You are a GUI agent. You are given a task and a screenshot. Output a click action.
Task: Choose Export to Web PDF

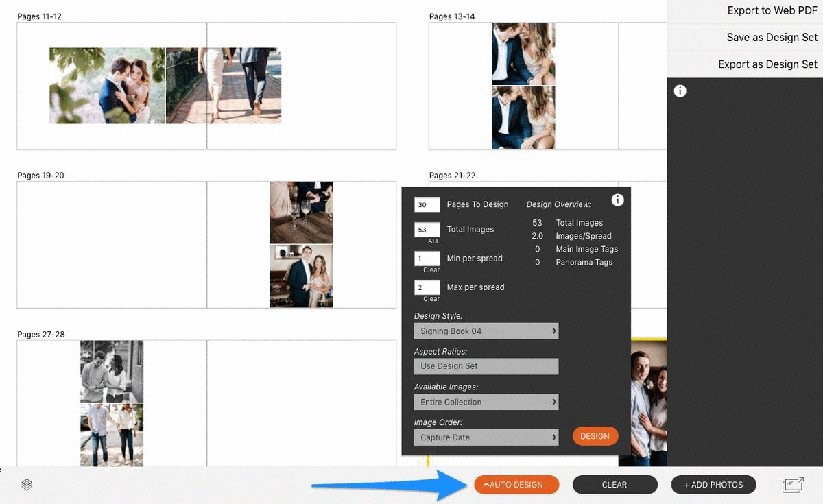772,11
